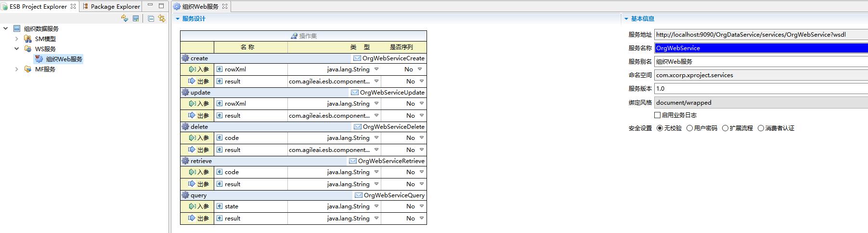Screen dimensions: 868x233
Task: Open type dropdown for delete's code
Action: (x=376, y=138)
